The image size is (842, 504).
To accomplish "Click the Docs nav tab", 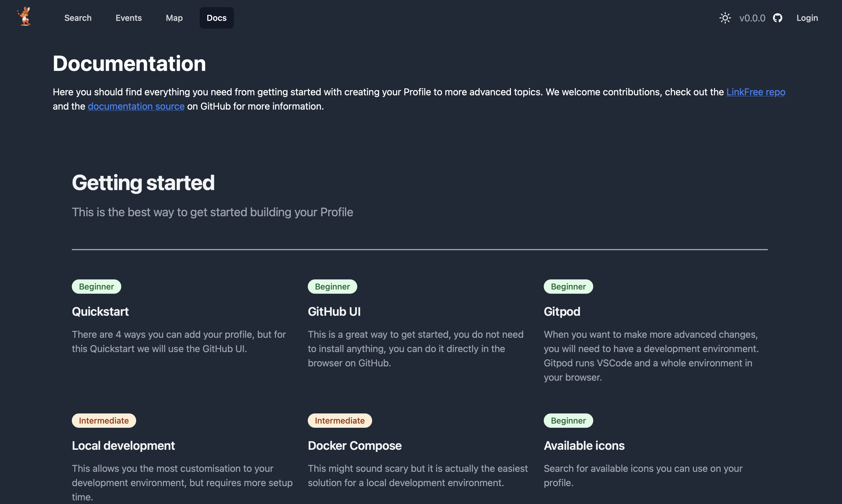I will [x=216, y=18].
